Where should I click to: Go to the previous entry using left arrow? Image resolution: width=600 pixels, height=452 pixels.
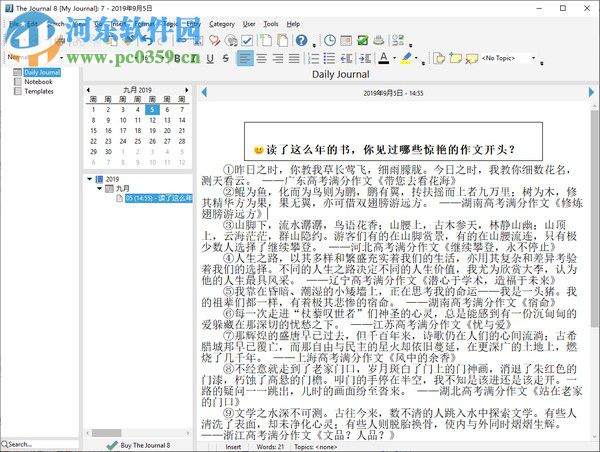204,92
